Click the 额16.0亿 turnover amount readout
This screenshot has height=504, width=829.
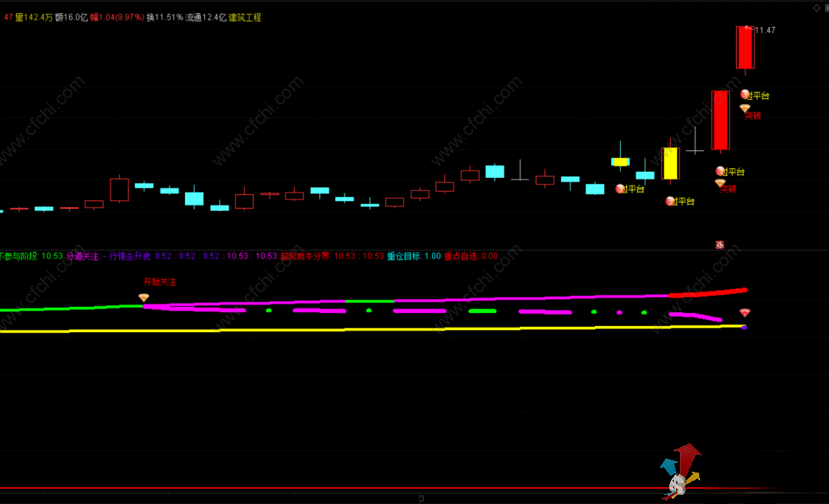(71, 18)
